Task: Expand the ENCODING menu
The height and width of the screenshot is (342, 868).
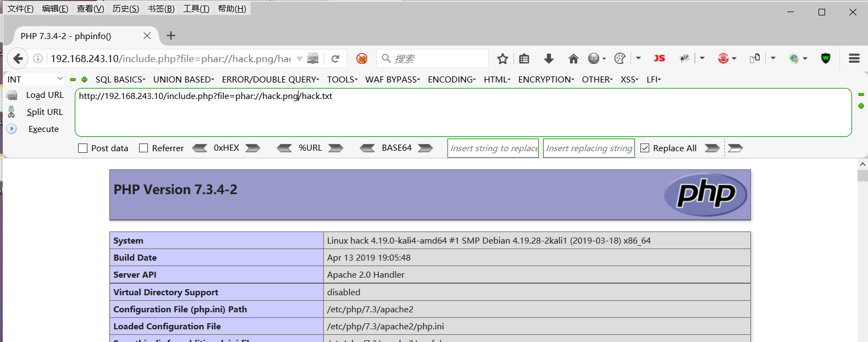Action: (452, 80)
